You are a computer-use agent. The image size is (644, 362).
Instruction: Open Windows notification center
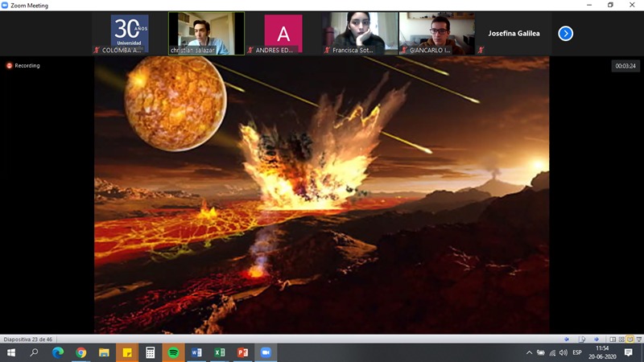click(629, 352)
